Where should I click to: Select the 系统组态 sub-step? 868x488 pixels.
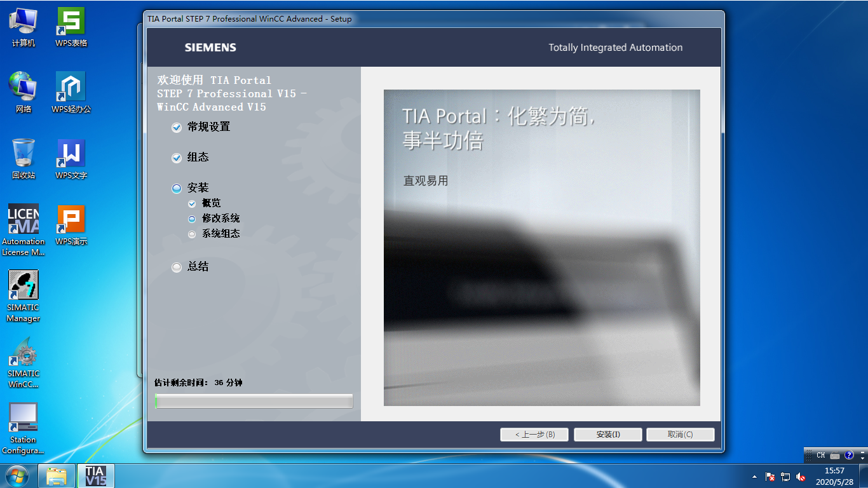tap(214, 234)
